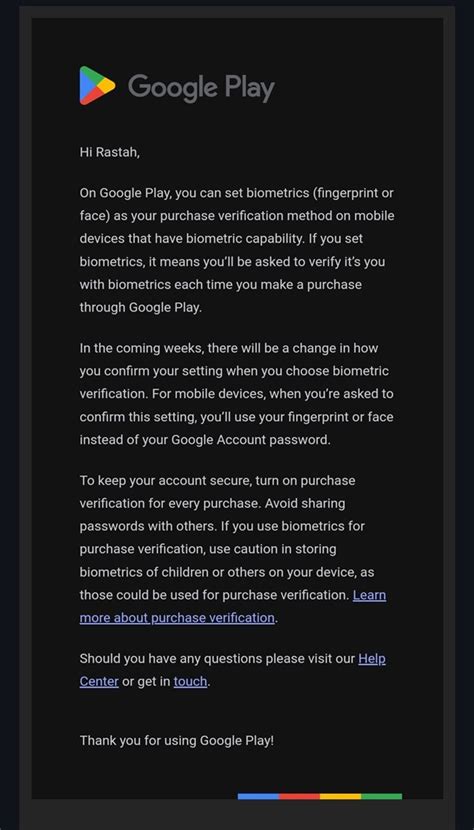Click the yellow segment of footer color bar
474x830 pixels.
341,796
